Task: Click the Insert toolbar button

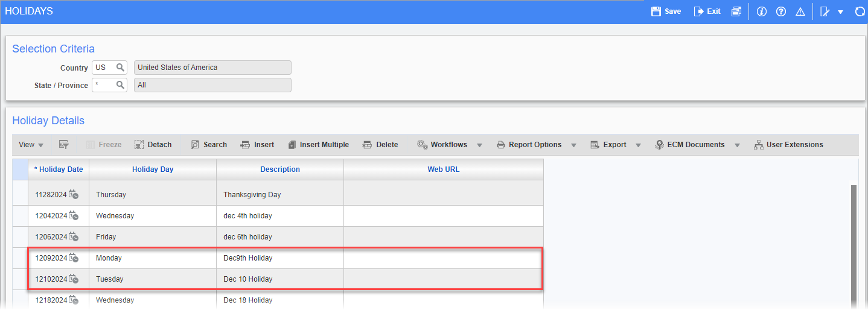Action: pos(257,145)
